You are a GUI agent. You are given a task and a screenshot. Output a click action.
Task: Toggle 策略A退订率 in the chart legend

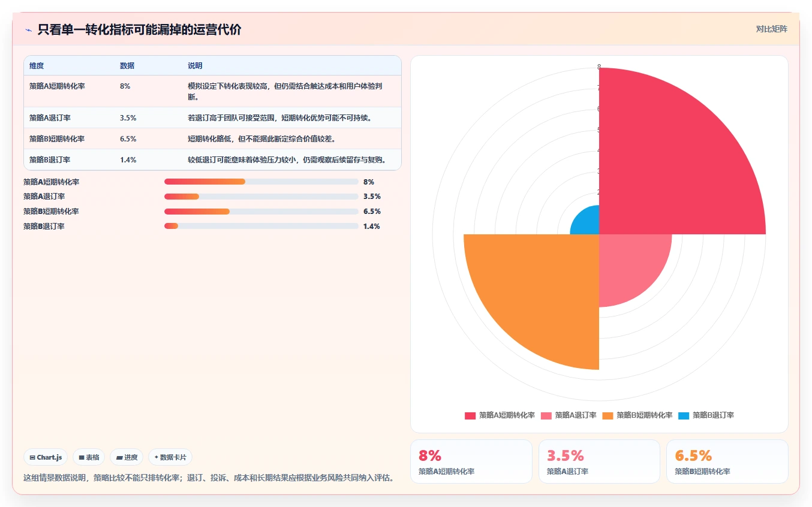(567, 415)
